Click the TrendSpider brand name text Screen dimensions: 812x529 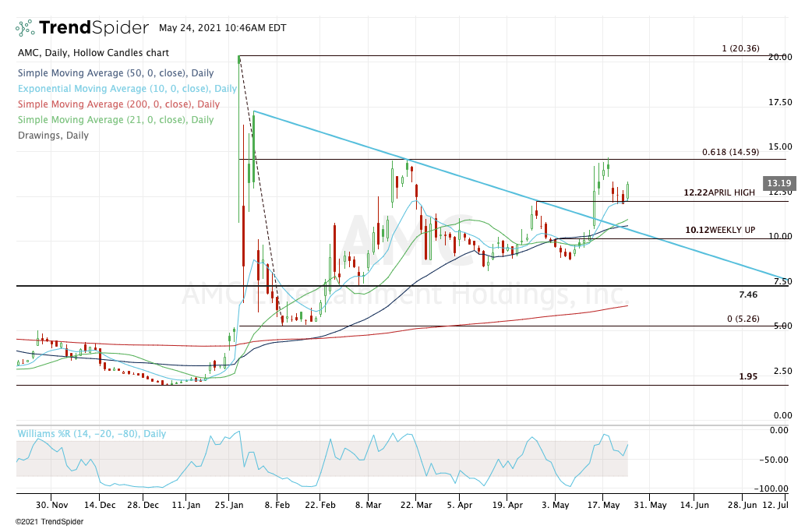point(94,27)
